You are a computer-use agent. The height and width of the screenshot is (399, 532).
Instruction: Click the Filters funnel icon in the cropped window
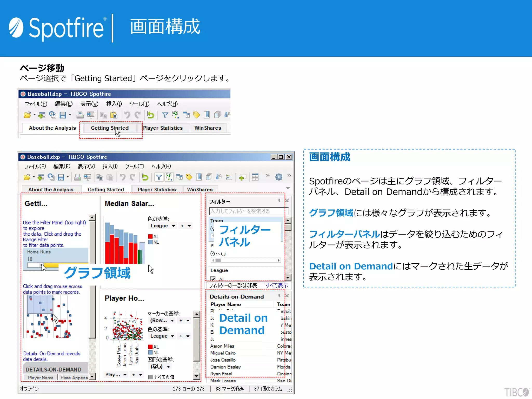165,115
